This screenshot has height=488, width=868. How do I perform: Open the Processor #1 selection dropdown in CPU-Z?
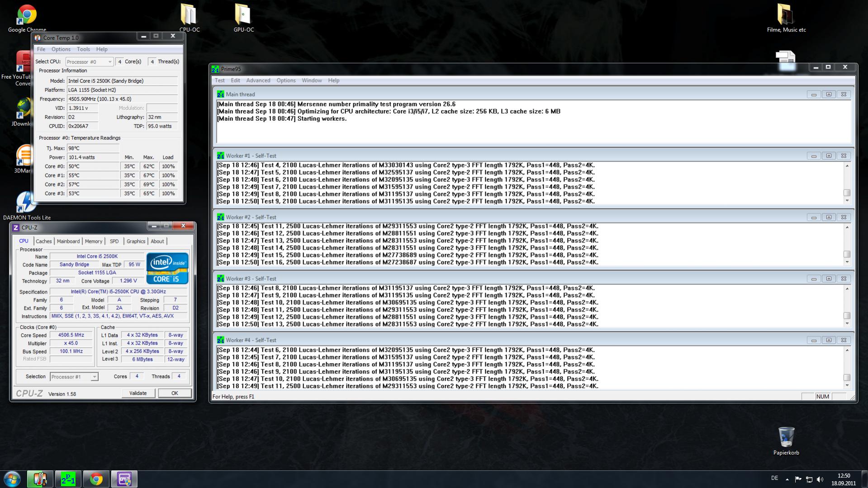74,377
